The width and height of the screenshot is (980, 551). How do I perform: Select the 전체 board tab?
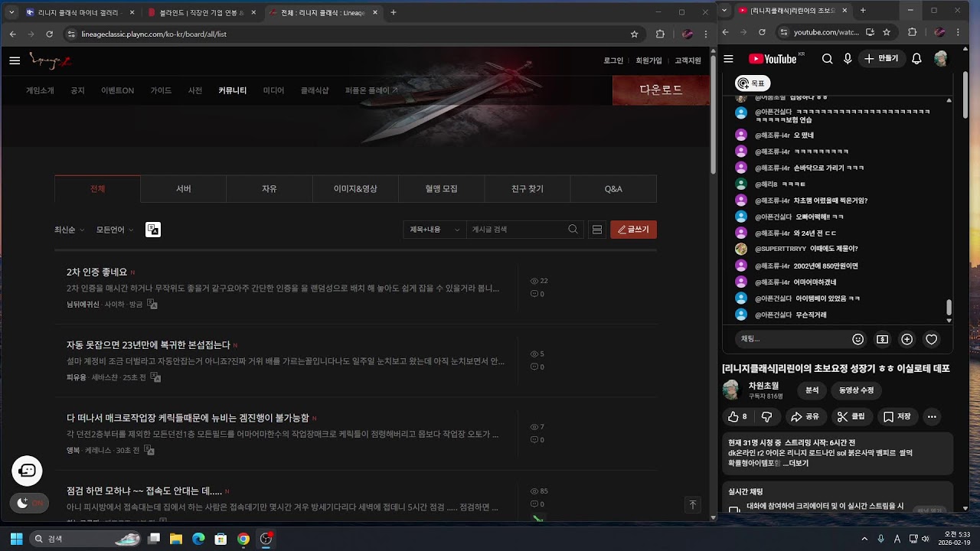[x=97, y=189]
